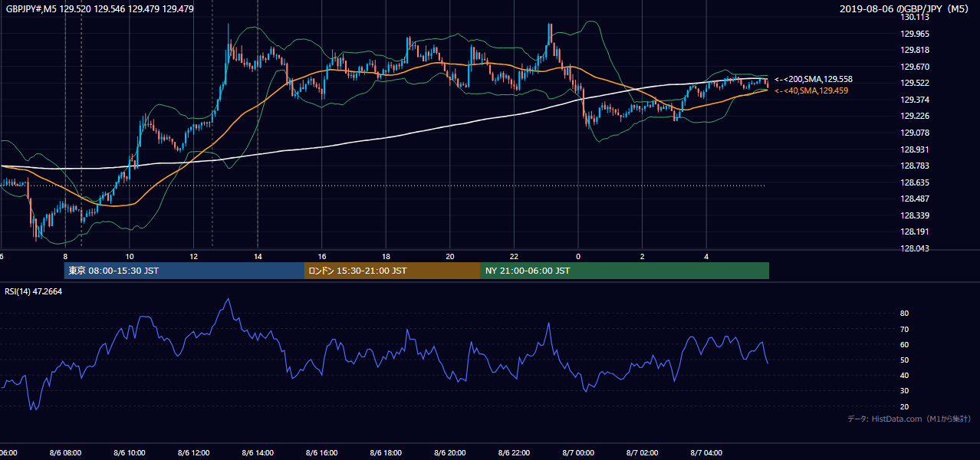
Task: Click the 128.783 price axis label
Action: pos(916,166)
